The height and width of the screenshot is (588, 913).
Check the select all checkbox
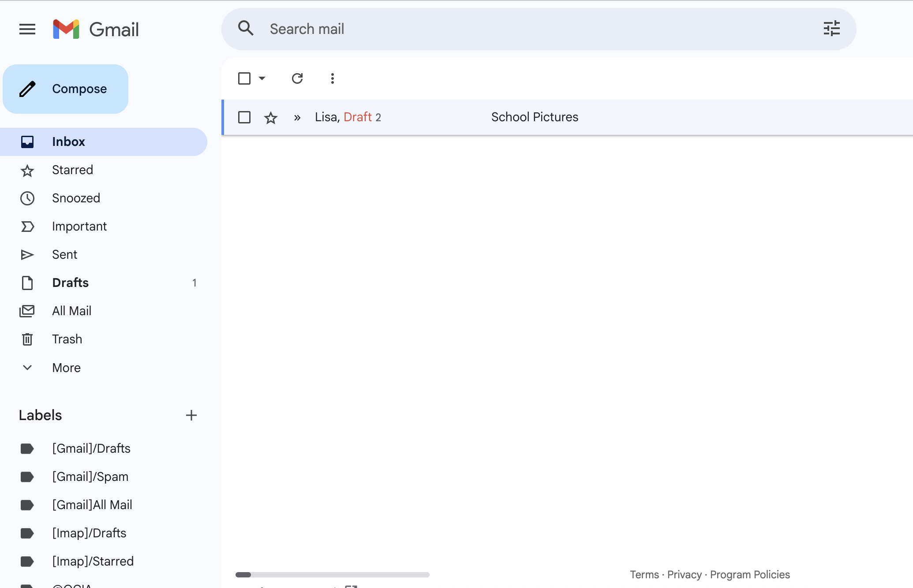[x=244, y=78]
